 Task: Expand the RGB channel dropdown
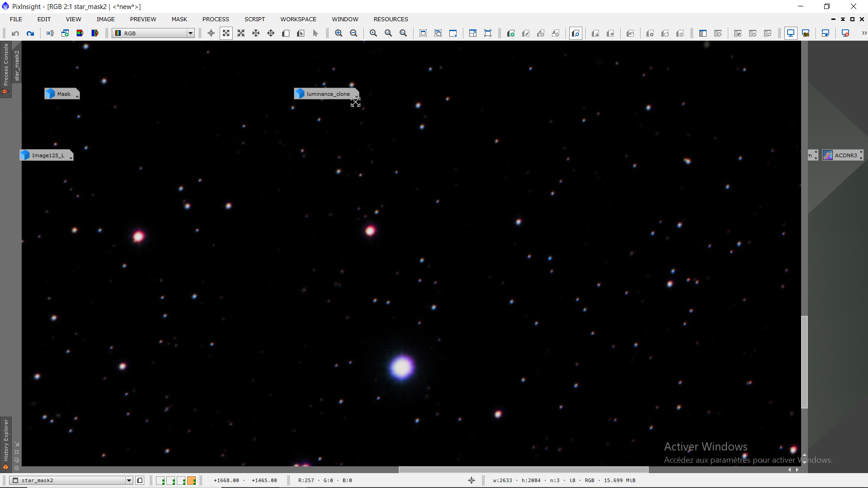(x=190, y=33)
